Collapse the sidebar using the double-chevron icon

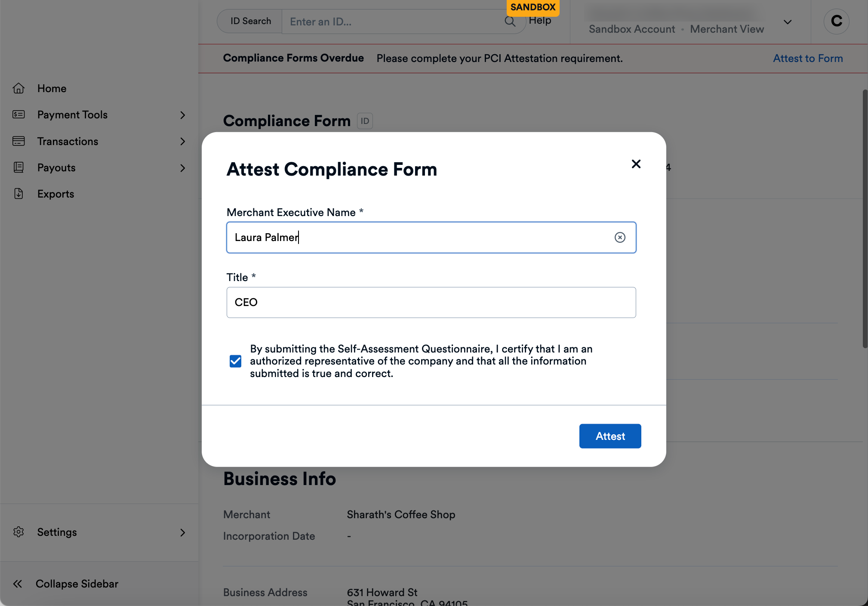coord(18,584)
